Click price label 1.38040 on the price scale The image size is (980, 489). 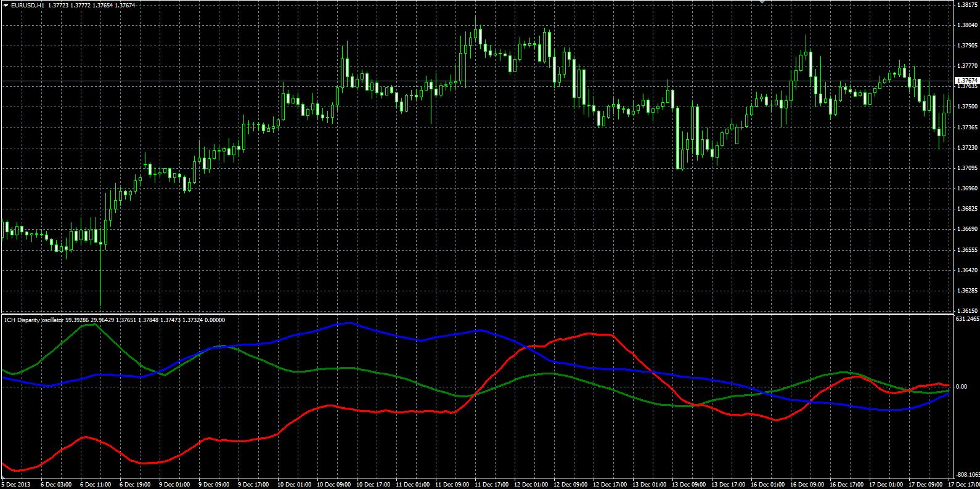pyautogui.click(x=967, y=25)
